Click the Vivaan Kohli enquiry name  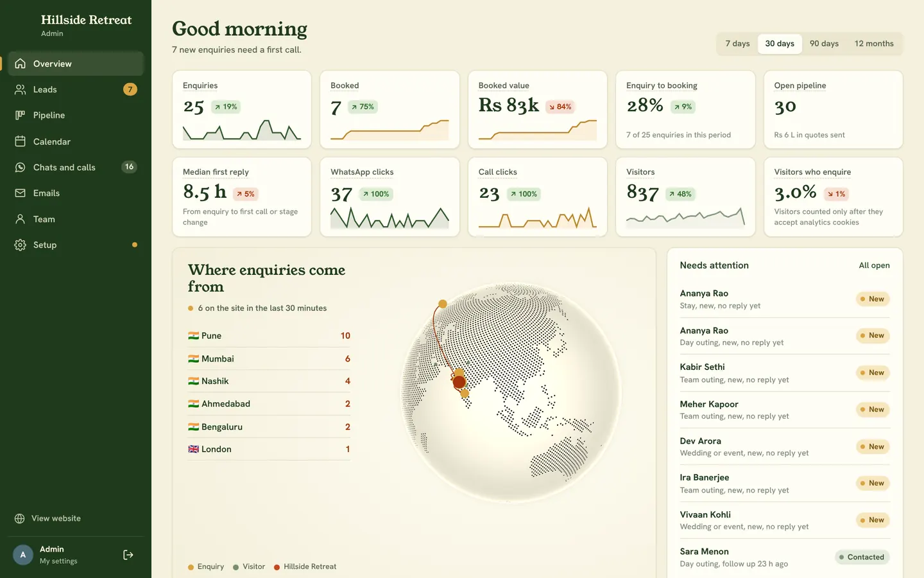[705, 514]
